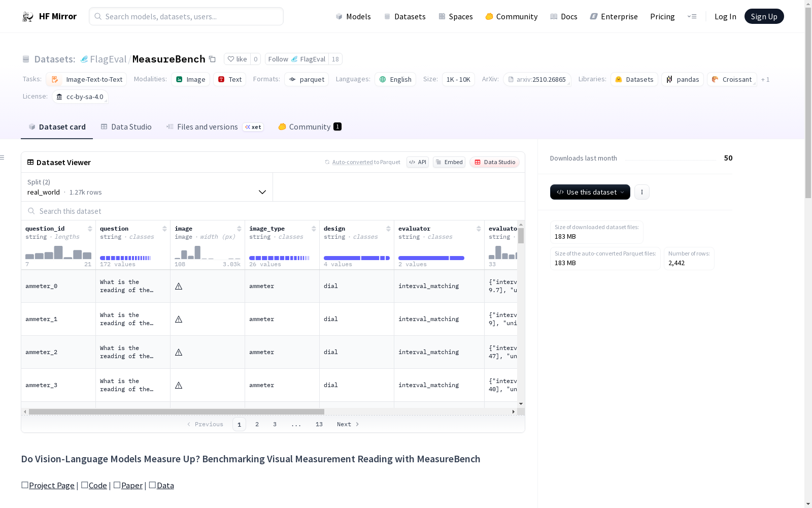Focus the Search models, datasets, users field
This screenshot has height=508, width=812.
186,16
